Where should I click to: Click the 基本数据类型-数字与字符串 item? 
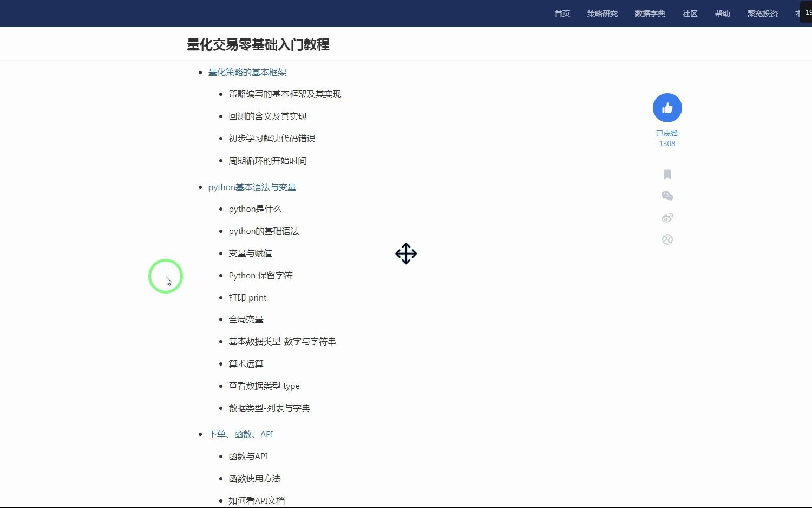(282, 341)
